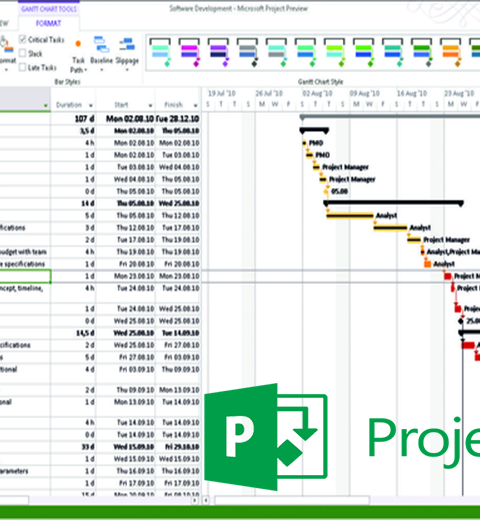This screenshot has width=480, height=520.
Task: Click the 02 Aug '10 timescale header
Action: click(x=317, y=93)
